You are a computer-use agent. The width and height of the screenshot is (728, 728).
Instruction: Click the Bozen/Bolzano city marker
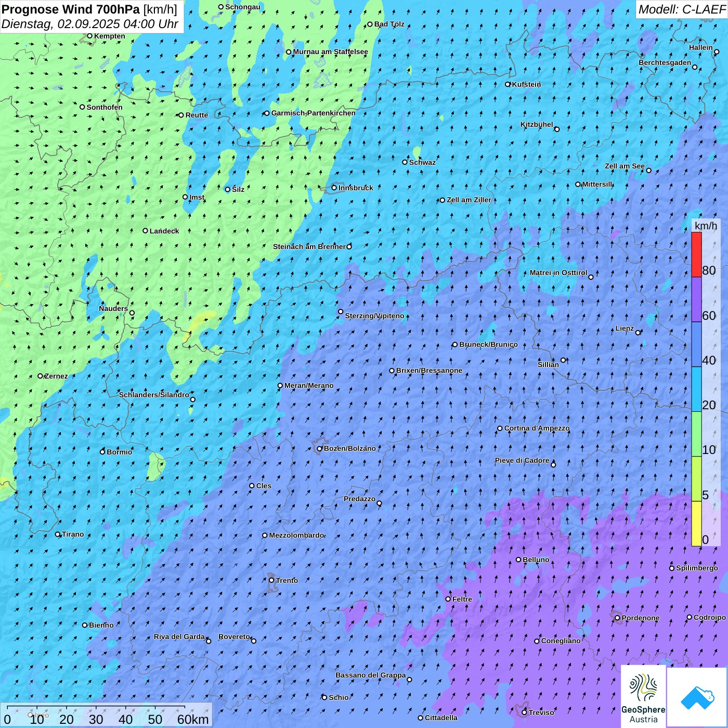320,449
